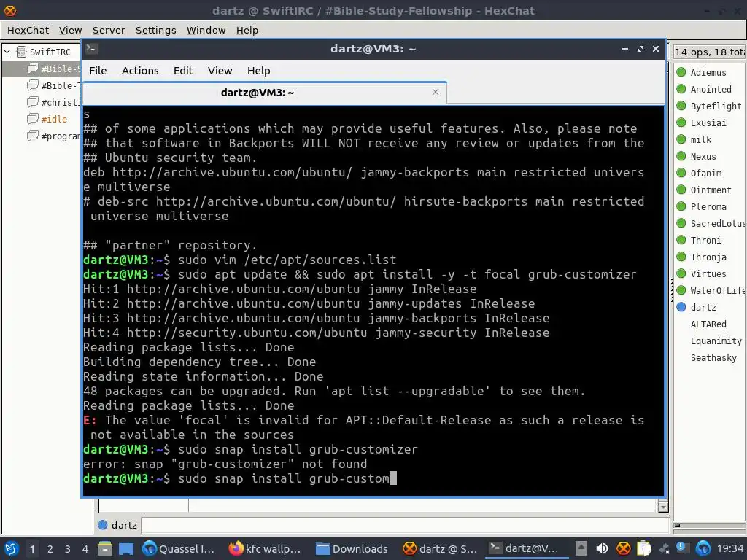Click the volume speaker icon in the tray
747x560 pixels.
[x=602, y=548]
